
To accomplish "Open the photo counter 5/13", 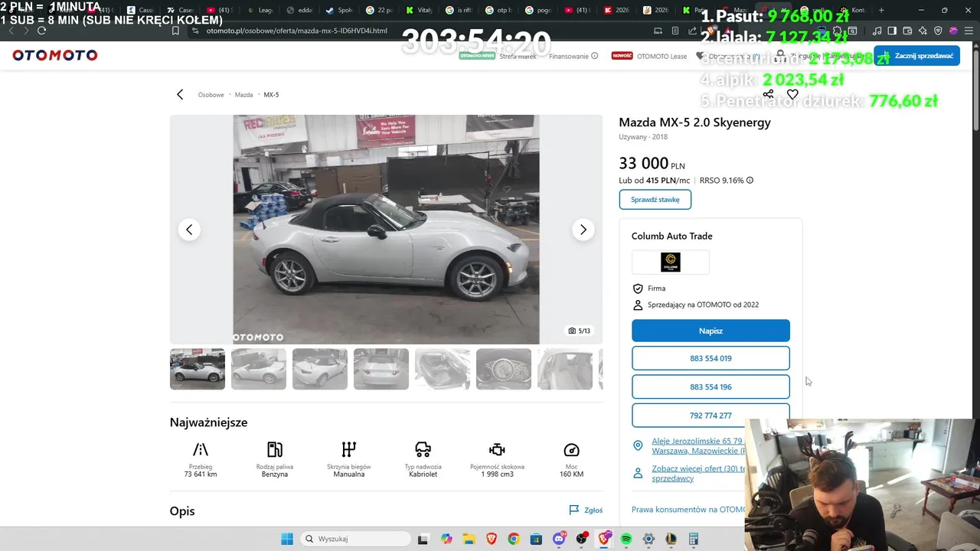I will [x=580, y=331].
